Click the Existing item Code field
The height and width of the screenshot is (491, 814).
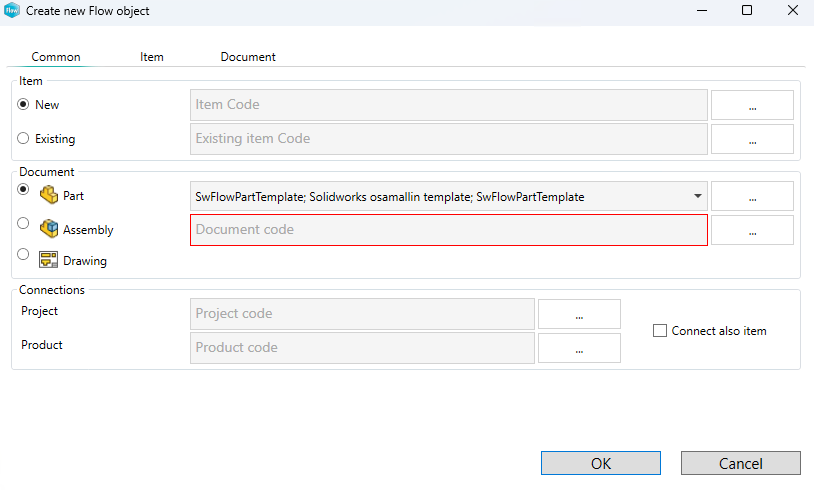[x=448, y=139]
